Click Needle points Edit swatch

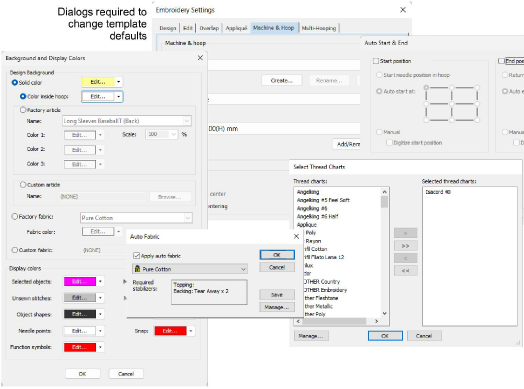80,331
